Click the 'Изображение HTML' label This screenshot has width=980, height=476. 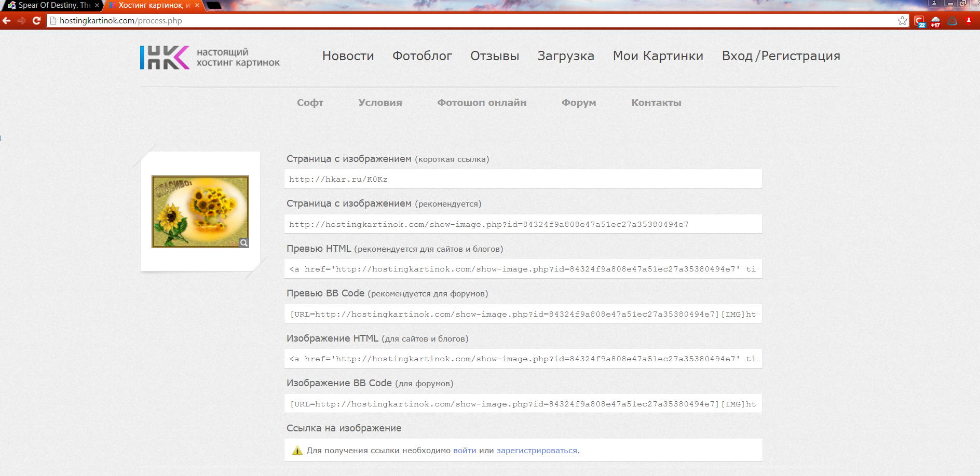pyautogui.click(x=332, y=338)
